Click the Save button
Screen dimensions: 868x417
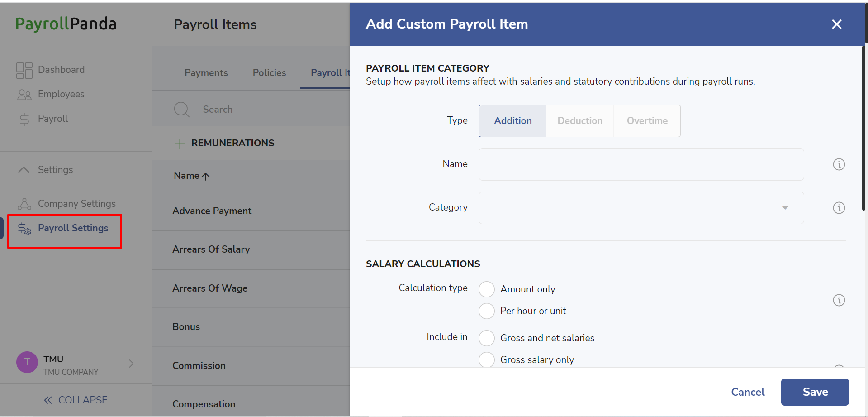815,392
